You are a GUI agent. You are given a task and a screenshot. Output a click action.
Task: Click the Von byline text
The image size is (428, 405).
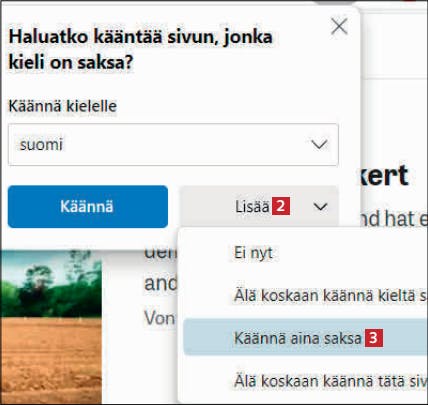coord(159,318)
